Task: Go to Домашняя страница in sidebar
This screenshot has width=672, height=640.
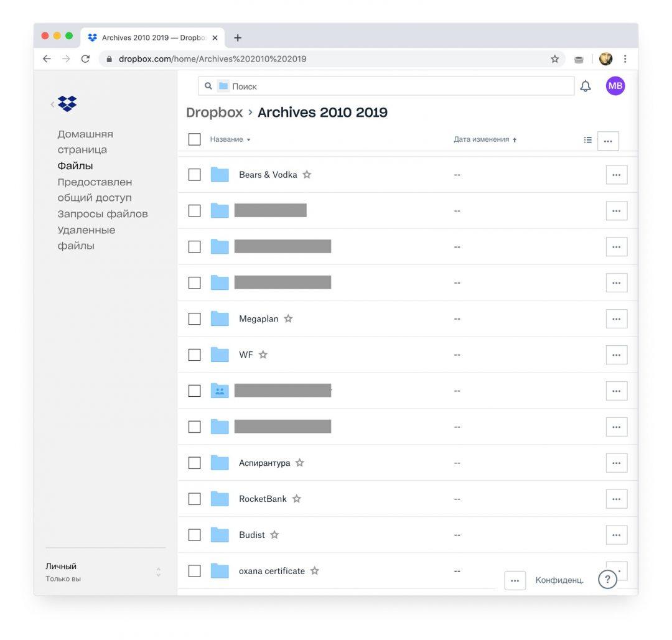Action: coord(85,142)
